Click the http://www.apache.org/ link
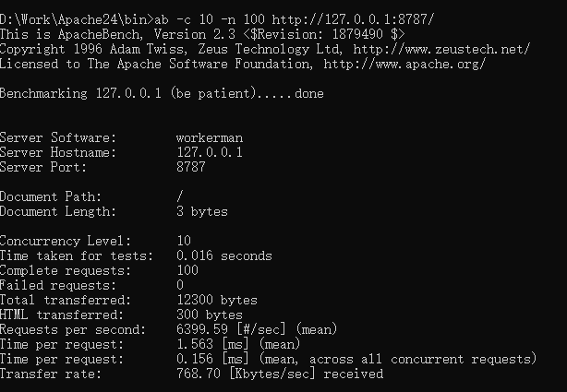Viewport: 567px width, 392px height. pos(404,64)
